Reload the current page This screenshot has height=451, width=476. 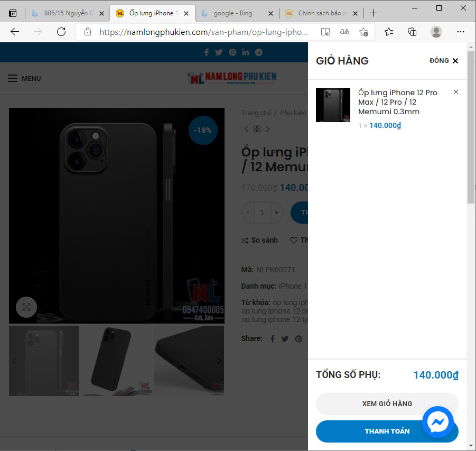61,32
